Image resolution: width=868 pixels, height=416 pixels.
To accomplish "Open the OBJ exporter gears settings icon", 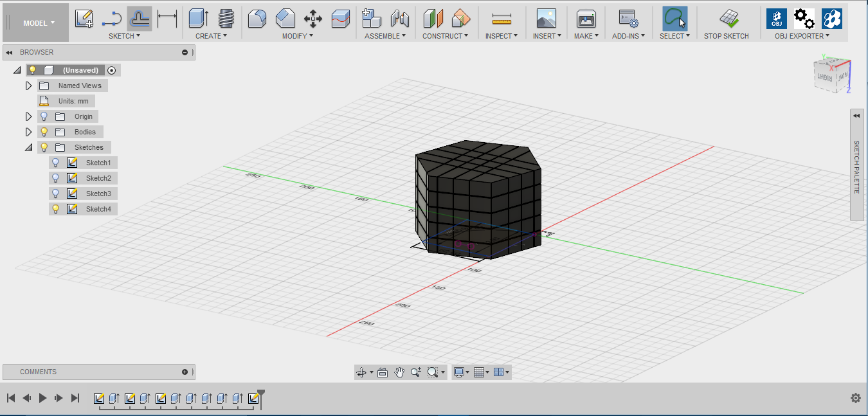I will click(804, 19).
